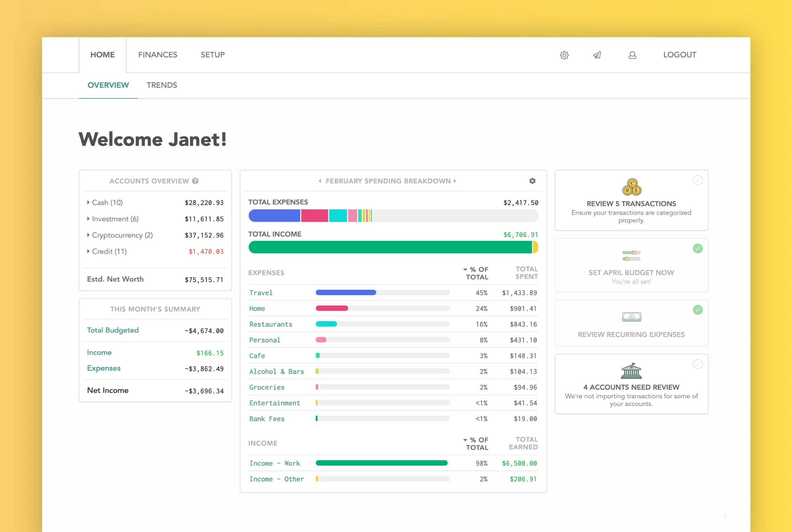Open spending breakdown gear settings
792x532 pixels.
[x=532, y=181]
